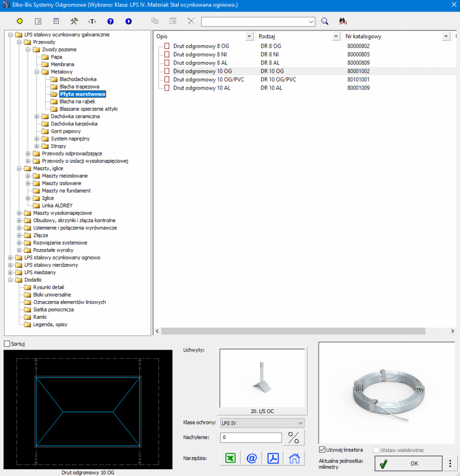Click the percent slope unit button
460x476 pixels.
pyautogui.click(x=293, y=438)
